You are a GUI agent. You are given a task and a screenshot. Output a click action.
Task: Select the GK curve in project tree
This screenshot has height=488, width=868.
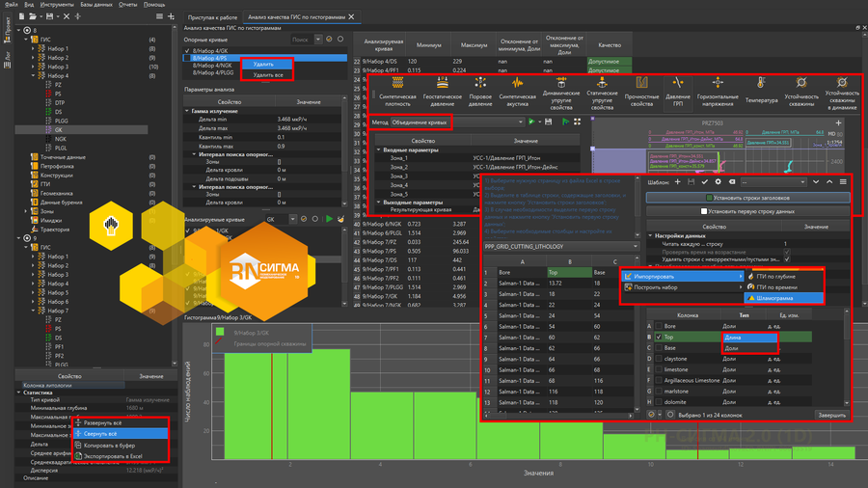pos(59,129)
